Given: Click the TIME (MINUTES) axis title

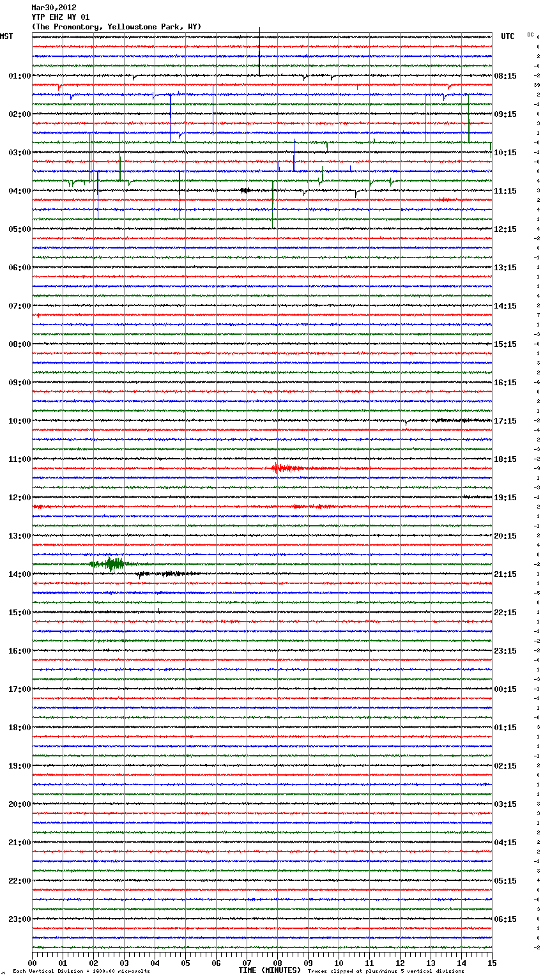Looking at the screenshot, I should click(x=270, y=970).
